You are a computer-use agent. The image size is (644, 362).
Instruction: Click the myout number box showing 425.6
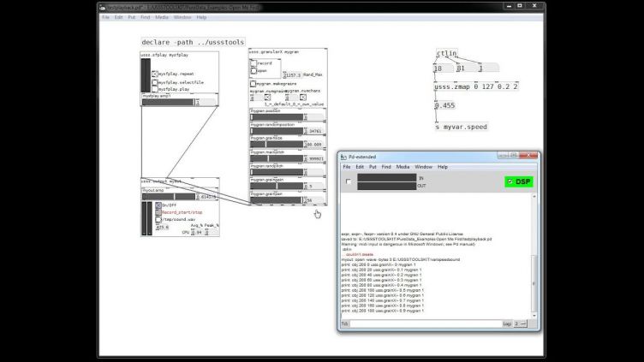point(162,227)
